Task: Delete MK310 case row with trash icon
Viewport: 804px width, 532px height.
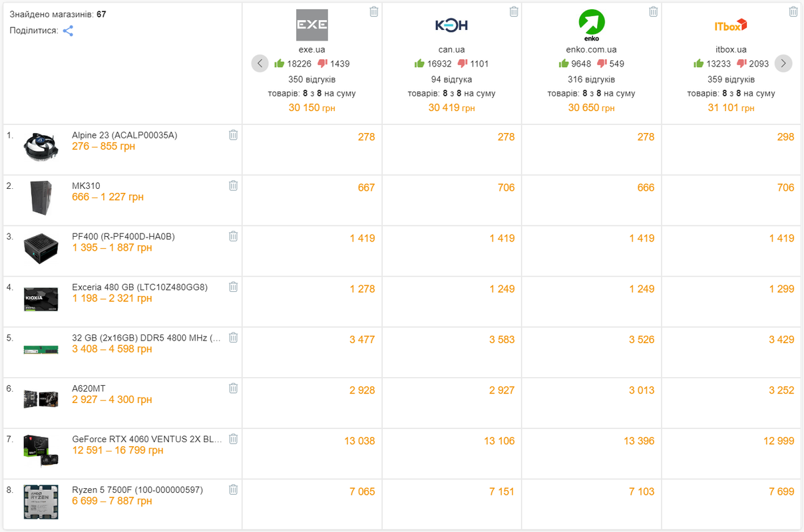Action: 234,186
